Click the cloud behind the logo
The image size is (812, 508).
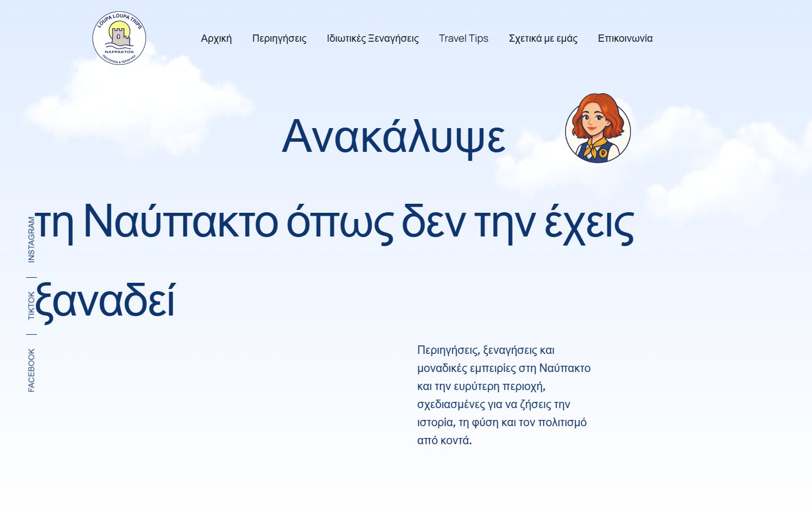tap(138, 104)
